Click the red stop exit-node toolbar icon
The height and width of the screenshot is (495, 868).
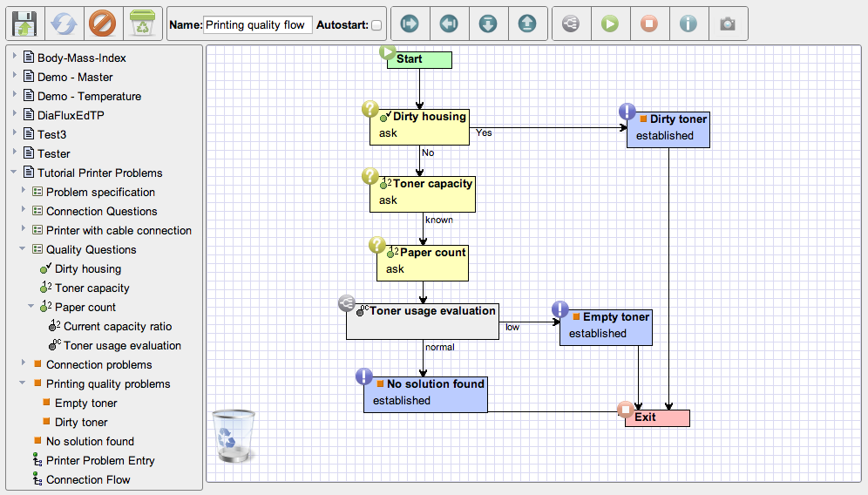(649, 24)
